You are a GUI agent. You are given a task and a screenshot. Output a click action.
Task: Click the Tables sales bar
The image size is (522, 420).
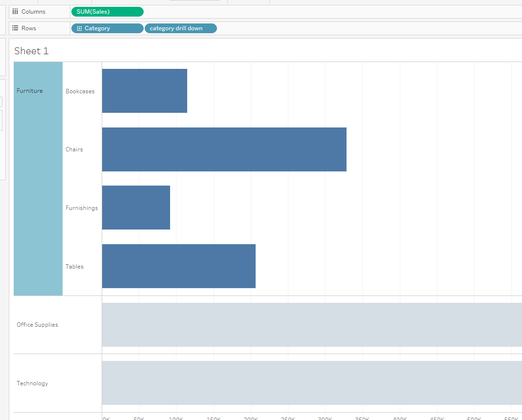(179, 266)
